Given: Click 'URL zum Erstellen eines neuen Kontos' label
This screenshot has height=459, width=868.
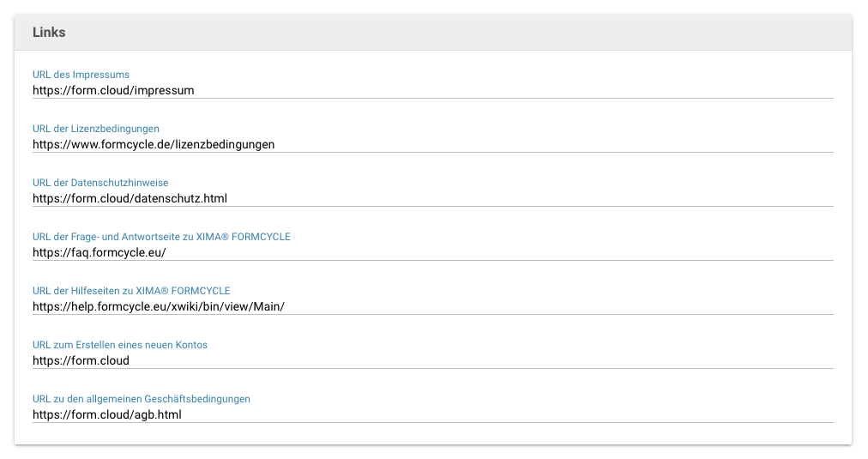Looking at the screenshot, I should (x=120, y=345).
